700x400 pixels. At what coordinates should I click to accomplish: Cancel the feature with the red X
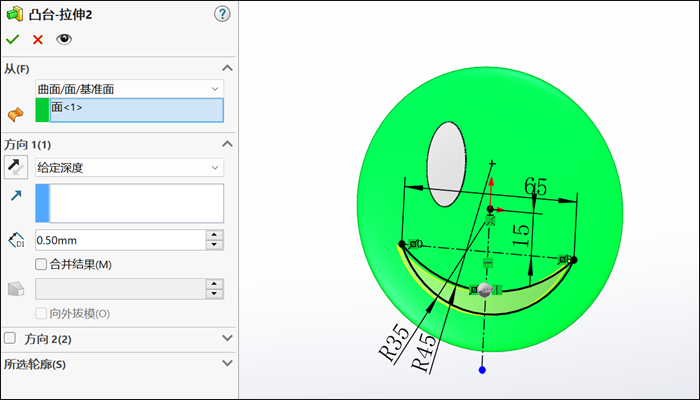click(x=38, y=40)
